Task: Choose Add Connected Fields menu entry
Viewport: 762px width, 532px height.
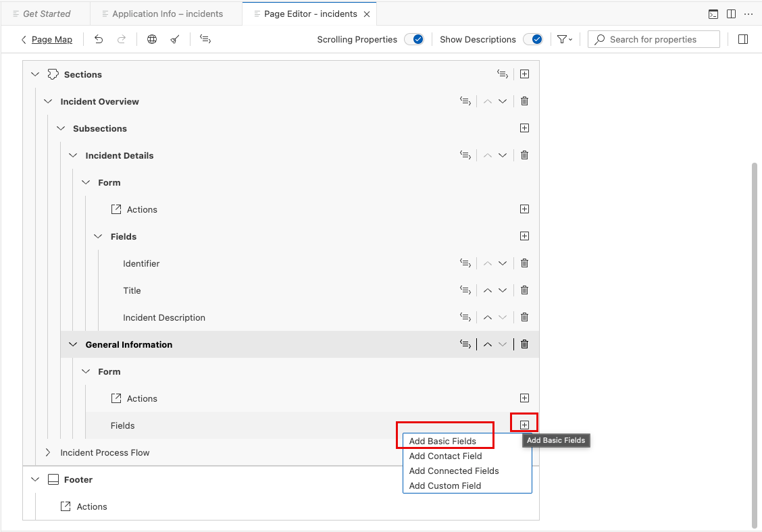Action: point(467,471)
